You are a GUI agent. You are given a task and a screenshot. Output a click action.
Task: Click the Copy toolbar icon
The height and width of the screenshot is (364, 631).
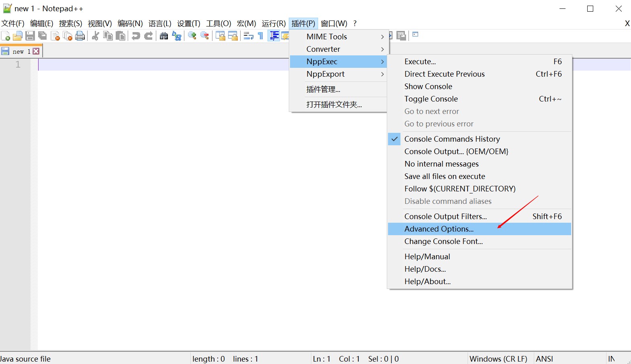coord(108,36)
